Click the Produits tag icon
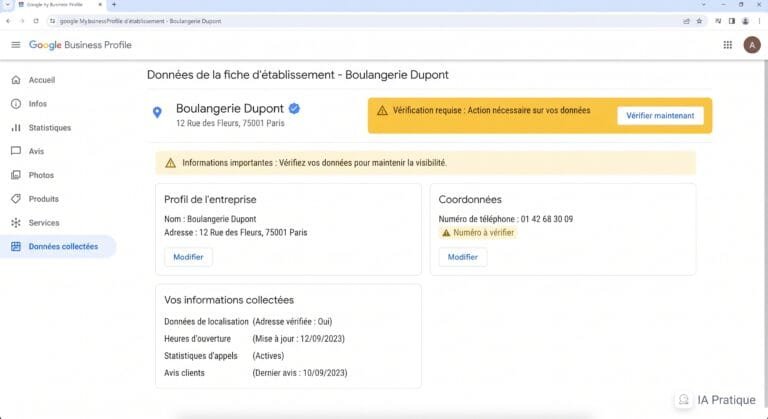 coord(16,198)
